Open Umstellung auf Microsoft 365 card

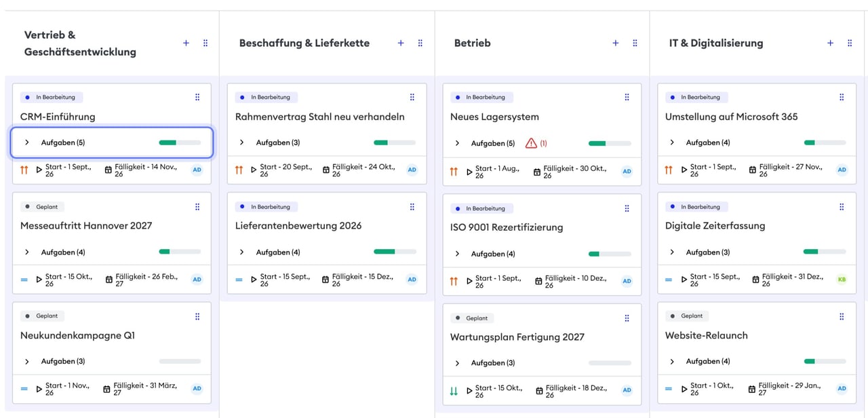pos(732,117)
